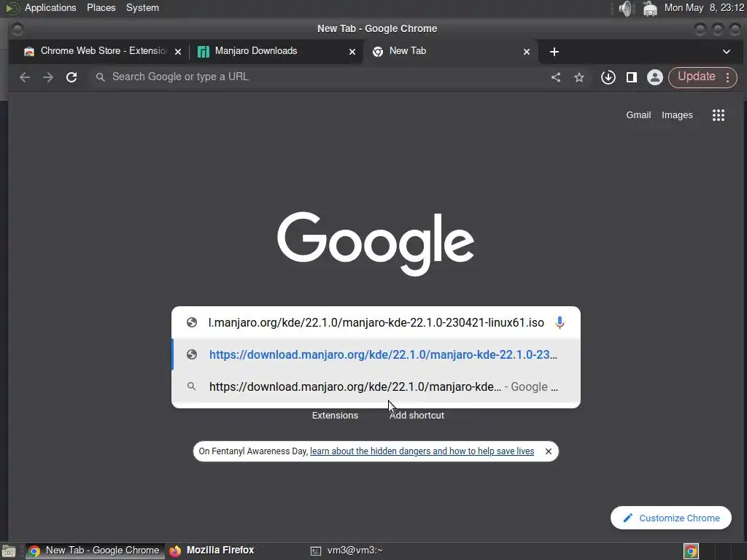This screenshot has width=747, height=560.
Task: Close the New Tab tab
Action: pyautogui.click(x=527, y=52)
